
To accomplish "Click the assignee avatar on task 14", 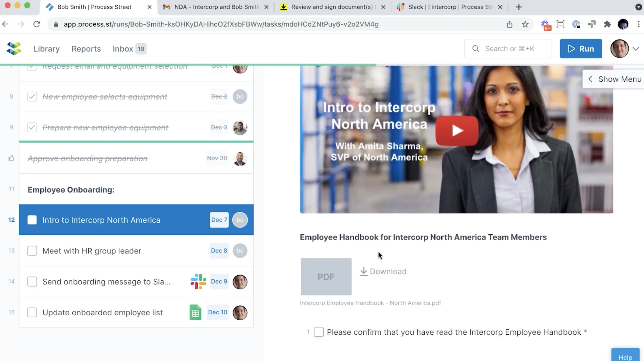I will point(240,282).
